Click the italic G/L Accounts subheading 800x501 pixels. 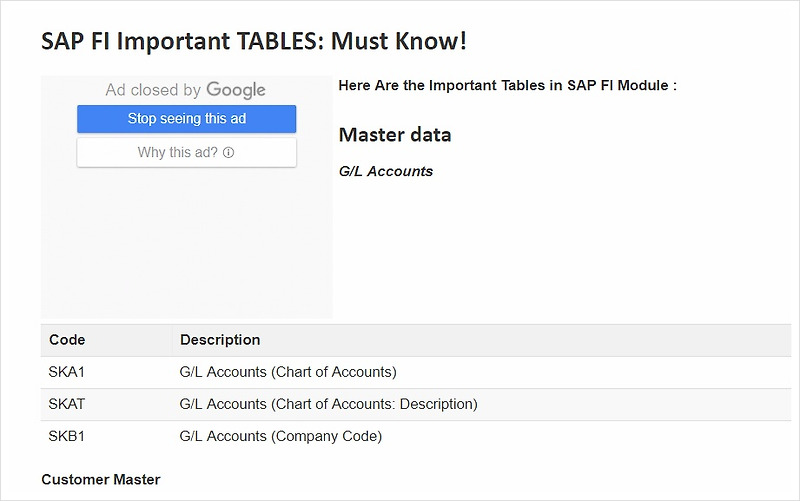(x=386, y=171)
